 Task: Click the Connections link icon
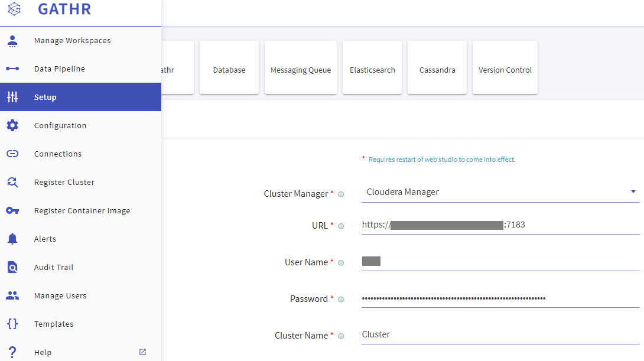click(12, 154)
